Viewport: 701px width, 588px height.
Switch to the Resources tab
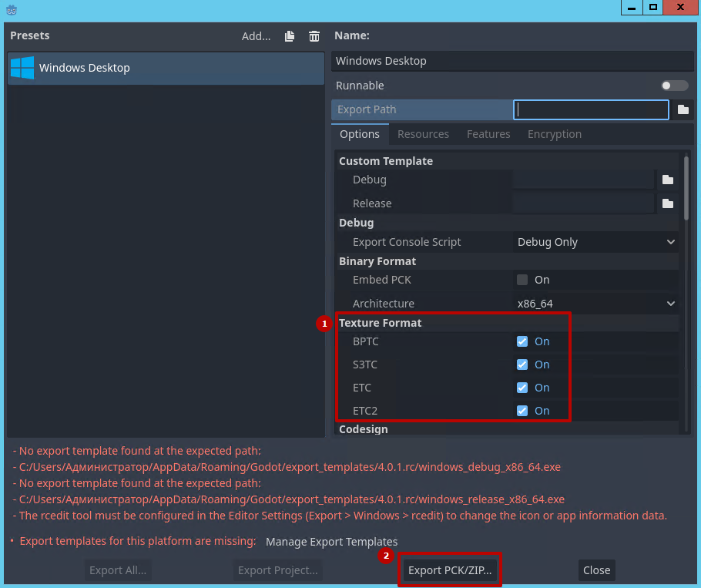pos(423,134)
